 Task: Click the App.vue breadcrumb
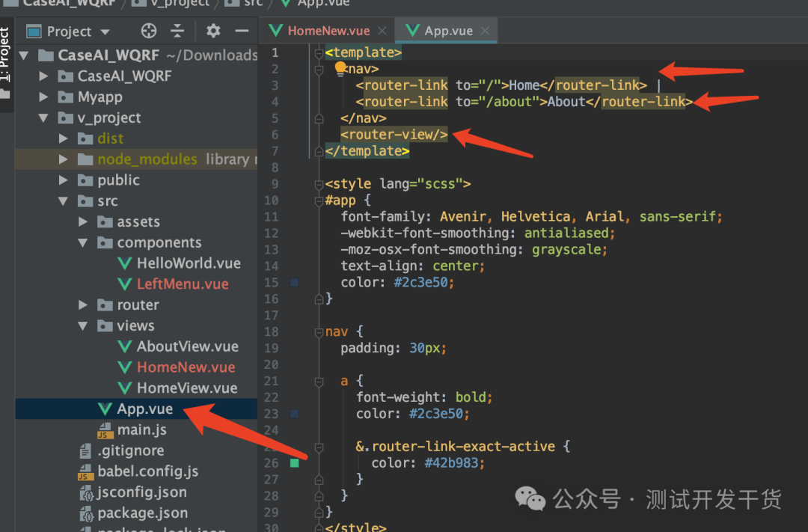[x=324, y=3]
